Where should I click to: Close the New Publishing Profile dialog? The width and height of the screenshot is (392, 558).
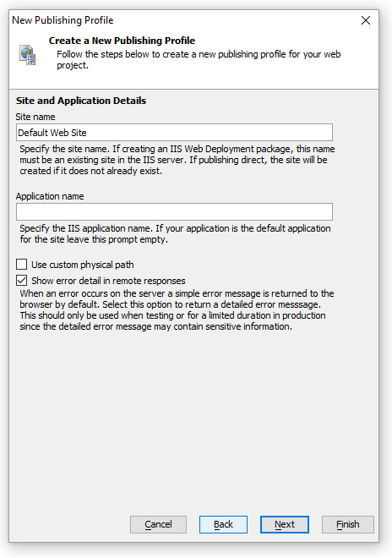point(366,20)
